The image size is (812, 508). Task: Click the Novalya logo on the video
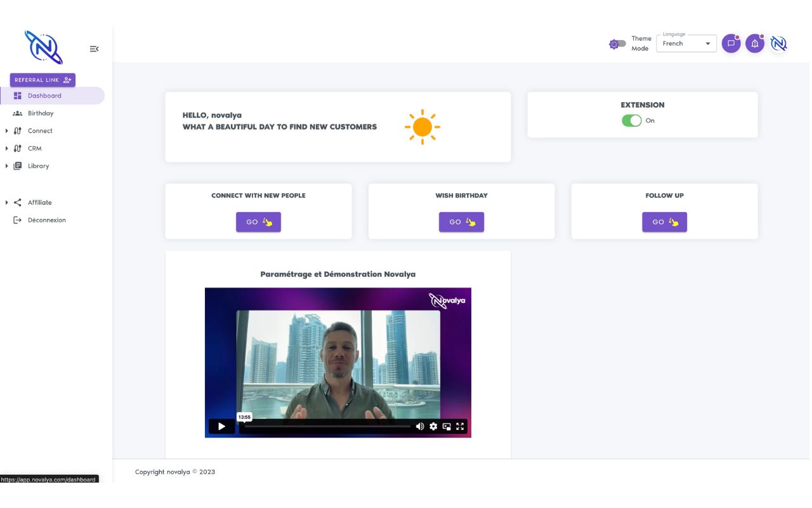[447, 300]
